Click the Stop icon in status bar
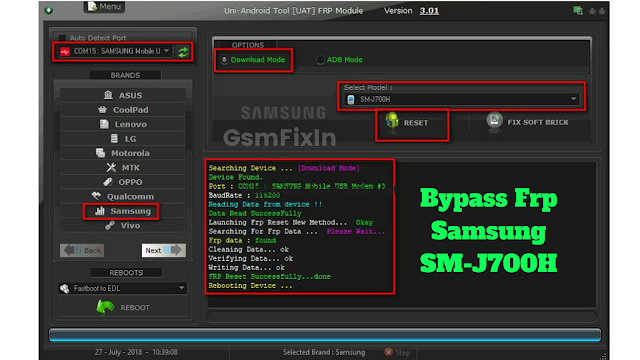This screenshot has height=360, width=640. 388,352
